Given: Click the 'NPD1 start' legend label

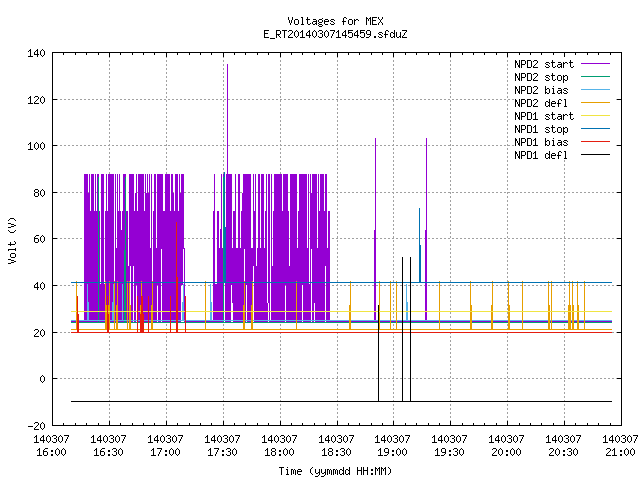Looking at the screenshot, I should coord(544,116).
